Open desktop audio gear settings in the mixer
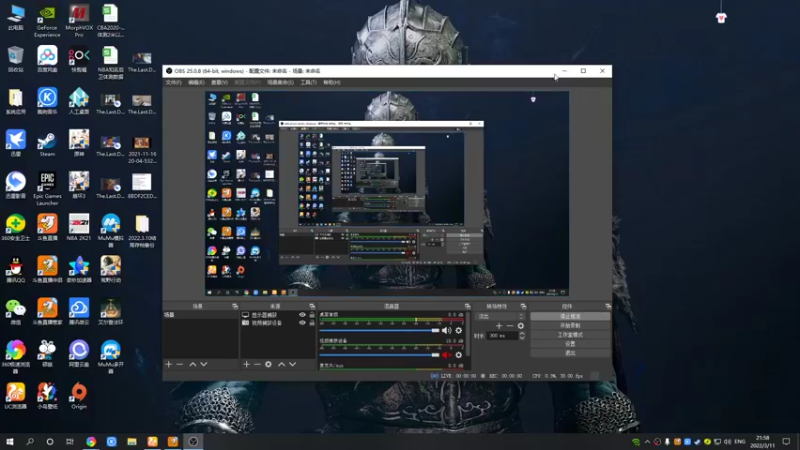This screenshot has height=450, width=800. (x=459, y=331)
